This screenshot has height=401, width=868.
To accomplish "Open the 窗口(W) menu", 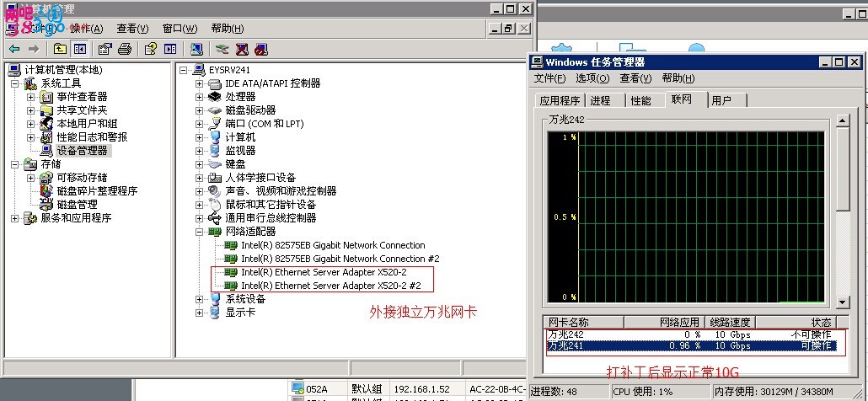I will pyautogui.click(x=179, y=29).
